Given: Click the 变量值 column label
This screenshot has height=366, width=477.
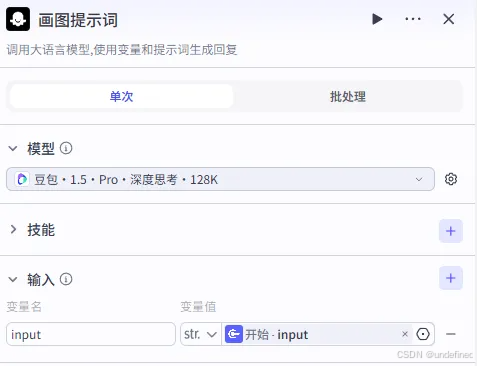Looking at the screenshot, I should 198,307.
